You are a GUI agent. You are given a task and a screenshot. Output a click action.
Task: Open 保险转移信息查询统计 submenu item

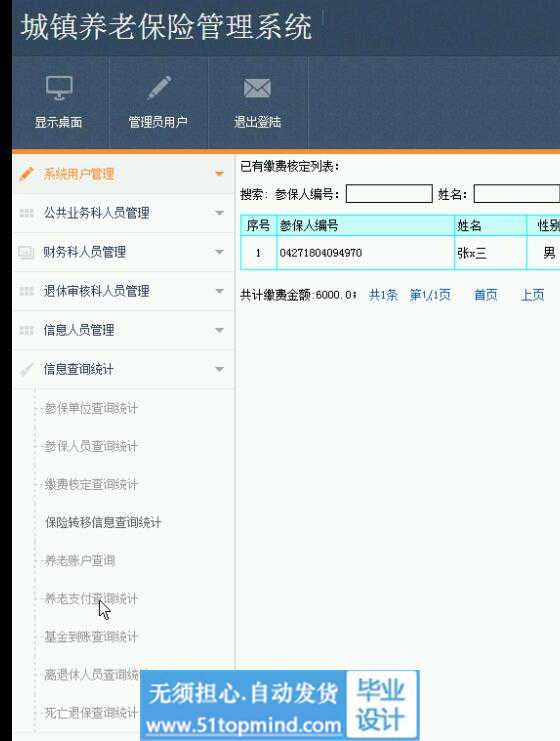point(103,522)
